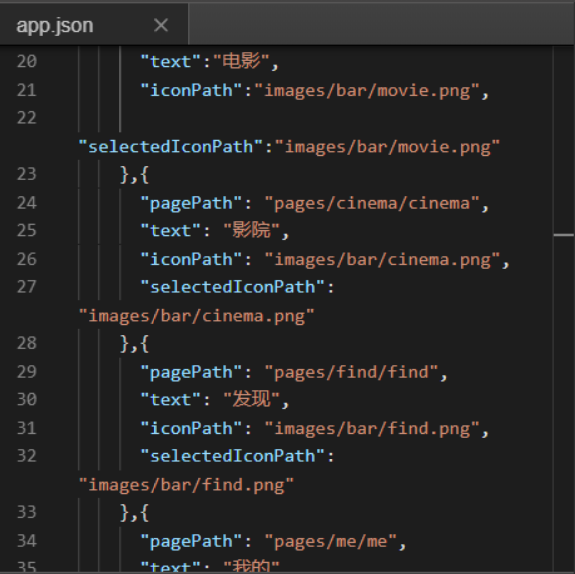
Task: Click the "pagePath" key on line 29
Action: click(x=191, y=372)
